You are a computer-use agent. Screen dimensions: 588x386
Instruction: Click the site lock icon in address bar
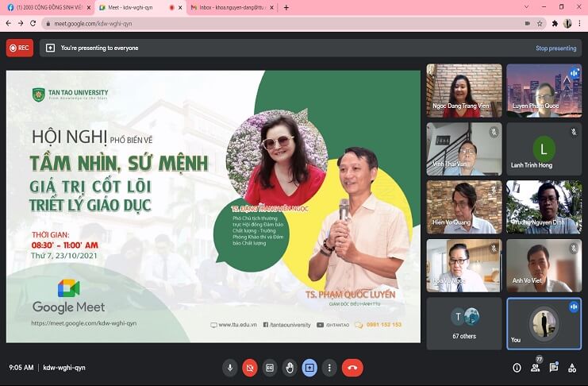[x=48, y=23]
